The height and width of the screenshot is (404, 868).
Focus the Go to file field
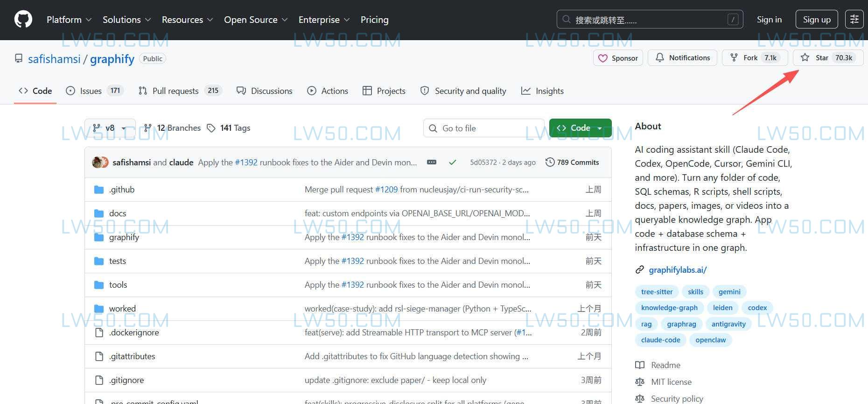coord(484,128)
